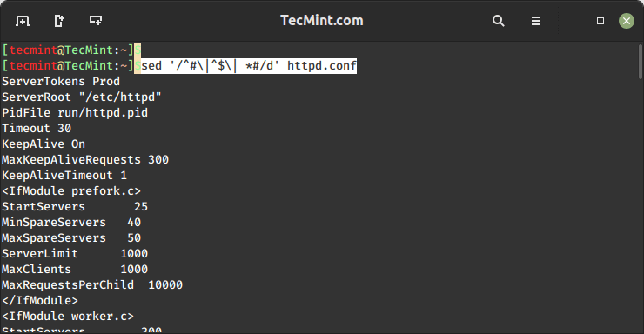Viewport: 644px width, 334px height.
Task: Detach the current terminal tab icon
Action: tap(59, 21)
